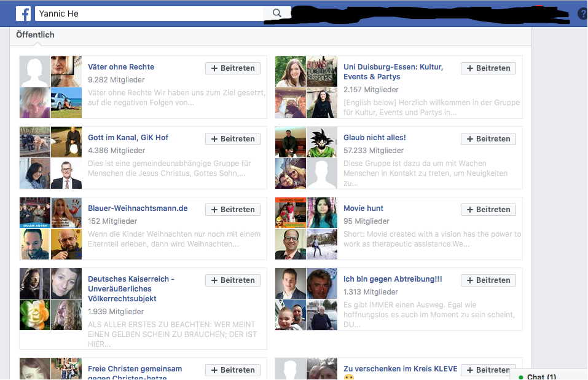The height and width of the screenshot is (380, 588).
Task: Click description starting 'Dies ist eine gemeindeunabhängige'
Action: pyautogui.click(x=170, y=168)
